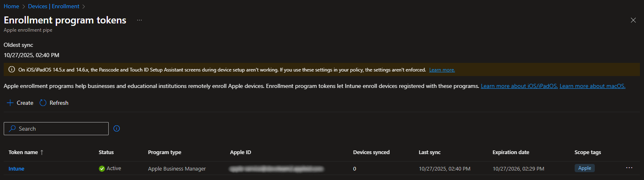Click the Create plus icon
The height and width of the screenshot is (180, 644).
coord(10,103)
